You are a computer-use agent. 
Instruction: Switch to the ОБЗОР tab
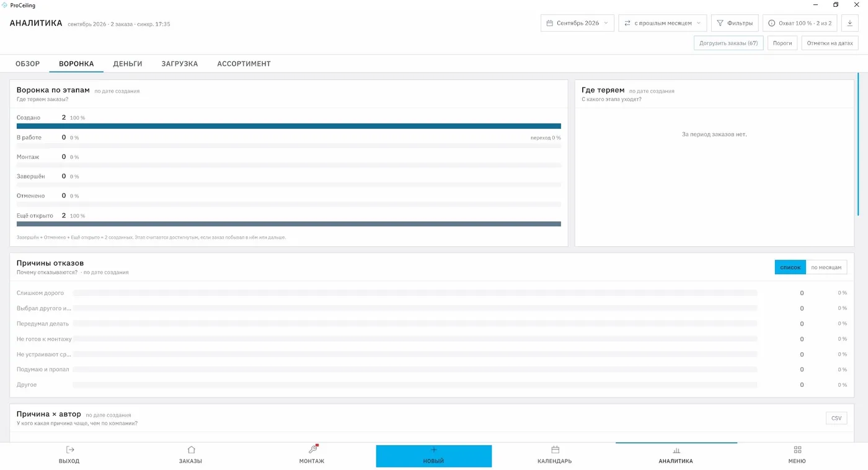click(28, 64)
